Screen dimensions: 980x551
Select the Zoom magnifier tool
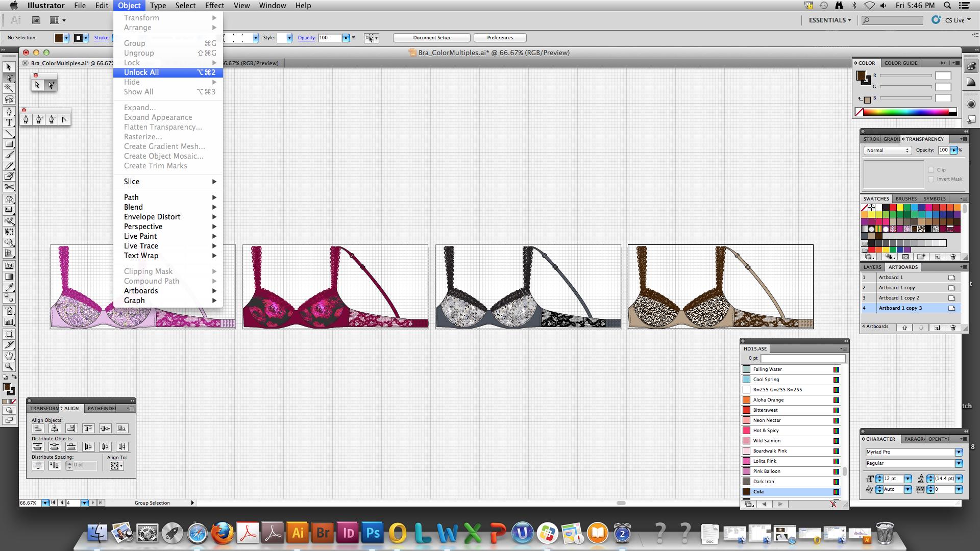(9, 366)
